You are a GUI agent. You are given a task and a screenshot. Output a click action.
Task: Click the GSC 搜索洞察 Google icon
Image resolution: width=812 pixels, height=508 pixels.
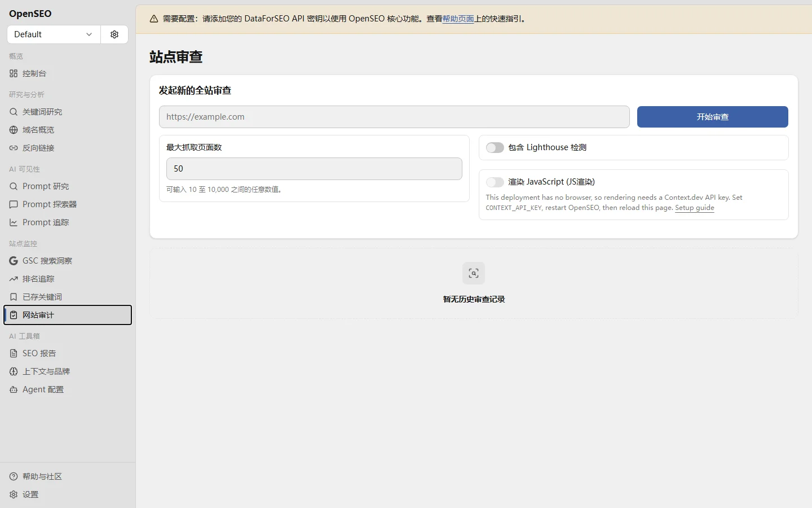(x=14, y=261)
